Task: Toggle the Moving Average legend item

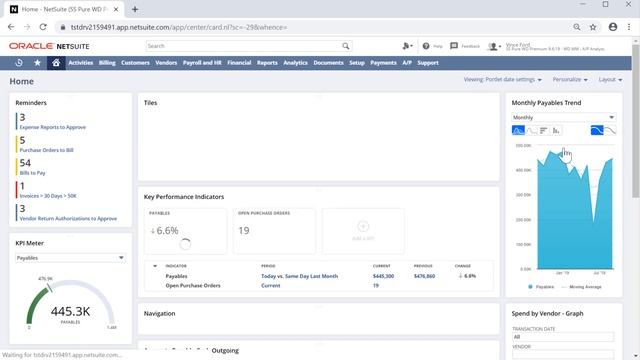Action: point(582,287)
